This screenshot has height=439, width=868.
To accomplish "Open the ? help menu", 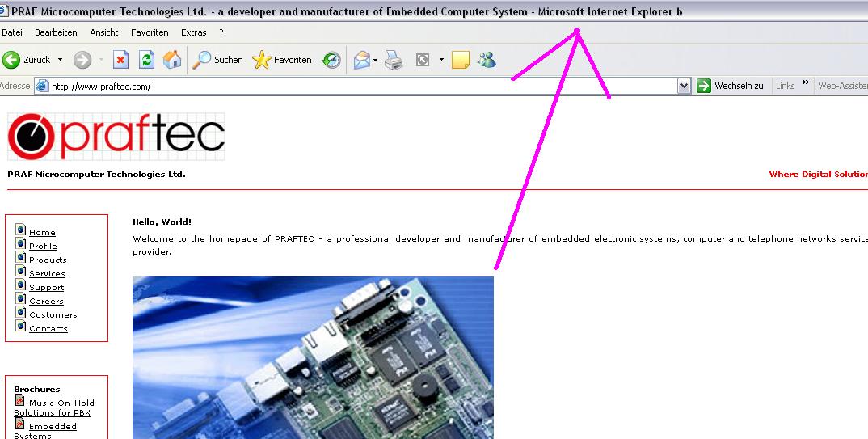I will click(221, 32).
